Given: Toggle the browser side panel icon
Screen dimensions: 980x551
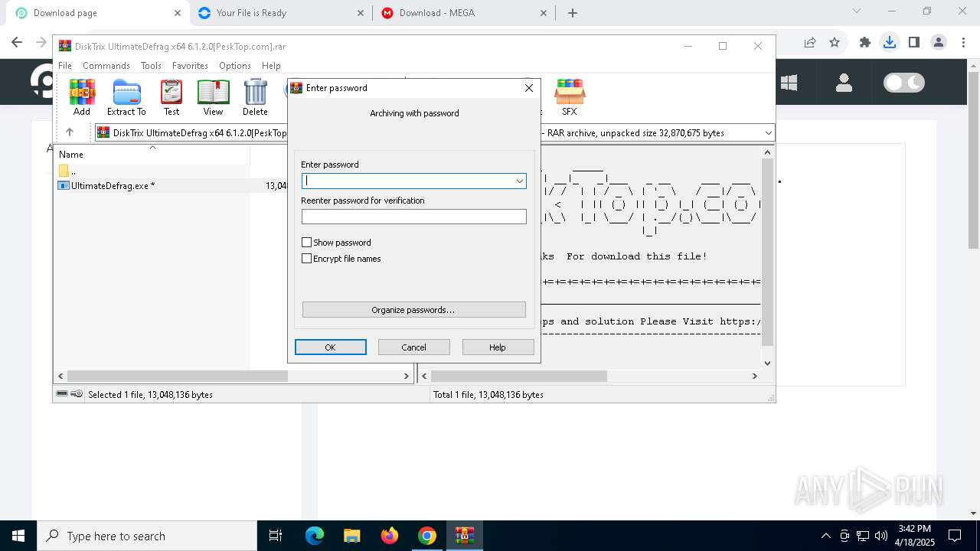Looking at the screenshot, I should pos(913,43).
